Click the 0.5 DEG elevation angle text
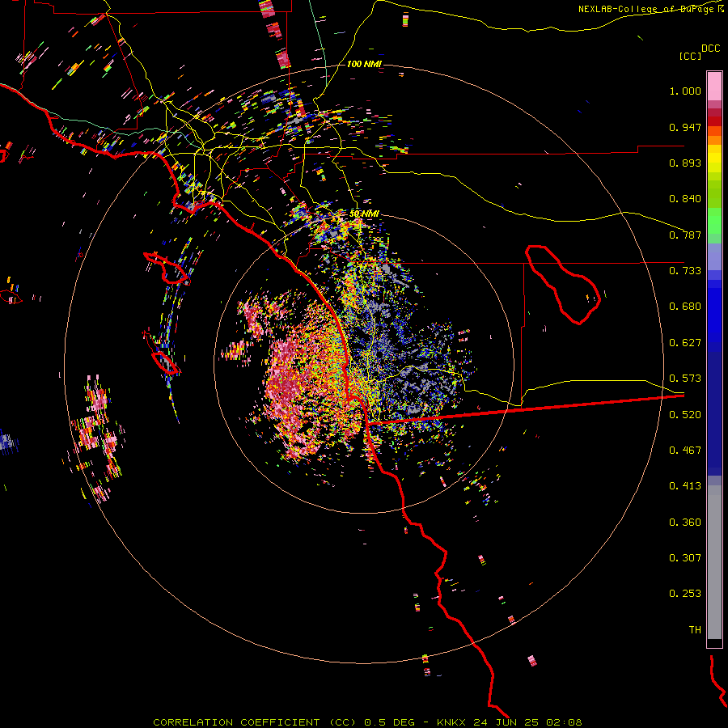 (389, 722)
